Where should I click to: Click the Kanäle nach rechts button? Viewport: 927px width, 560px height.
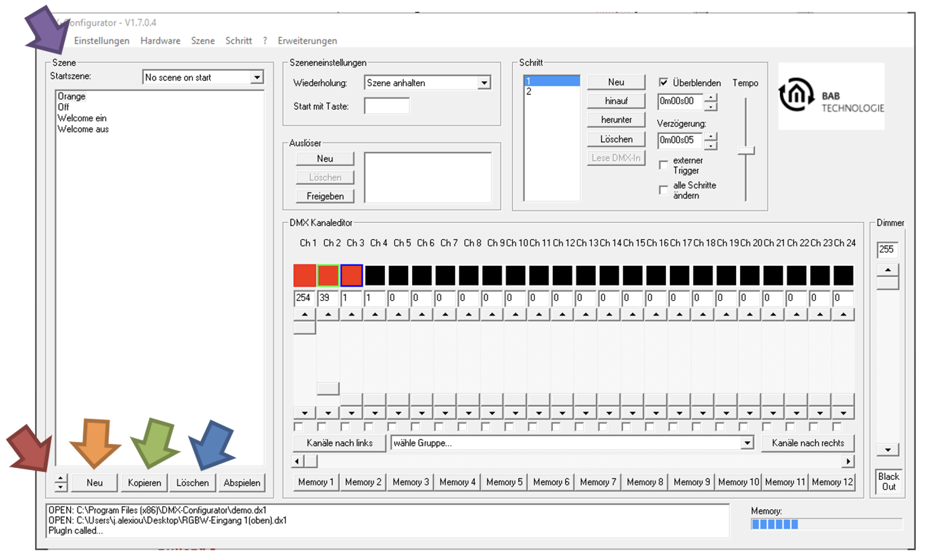click(x=808, y=443)
